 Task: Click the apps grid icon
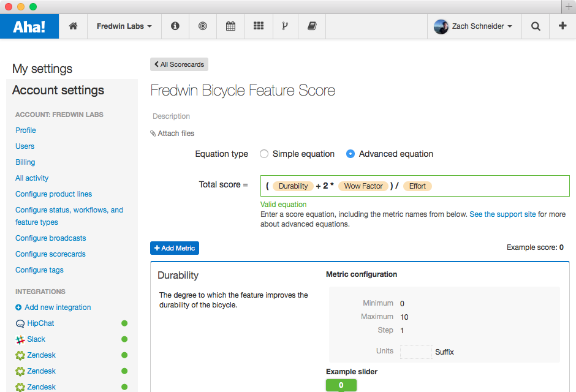258,26
